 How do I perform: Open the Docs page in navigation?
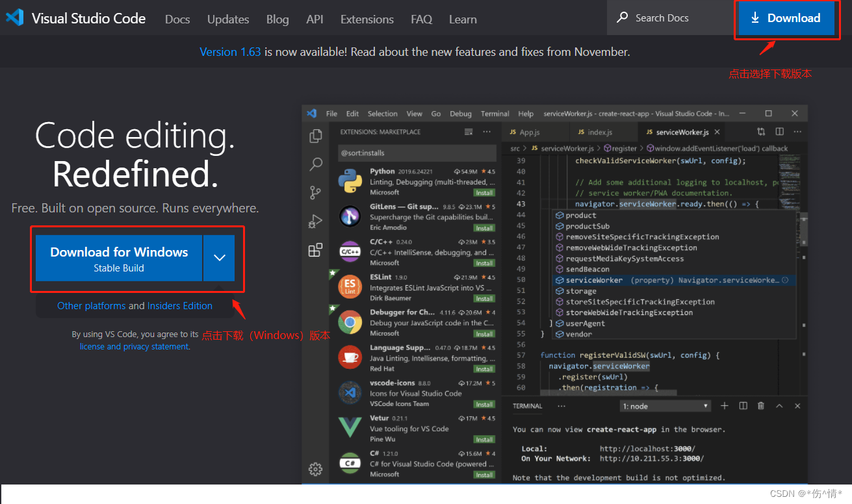point(177,19)
